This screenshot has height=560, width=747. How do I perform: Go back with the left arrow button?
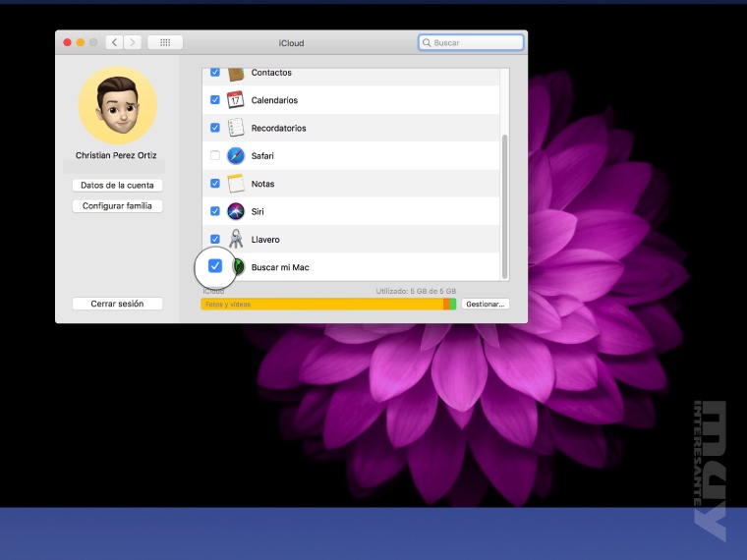114,42
